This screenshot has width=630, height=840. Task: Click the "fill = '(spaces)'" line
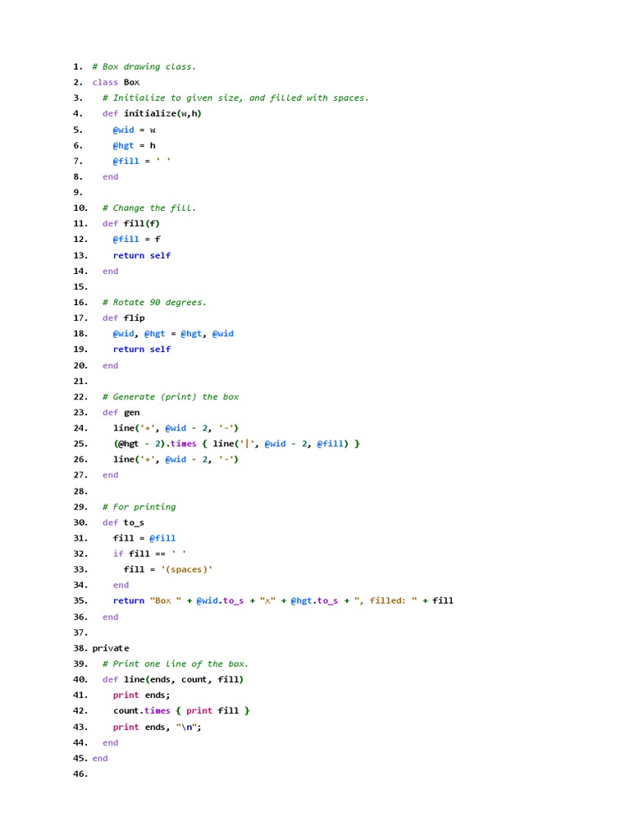click(168, 569)
